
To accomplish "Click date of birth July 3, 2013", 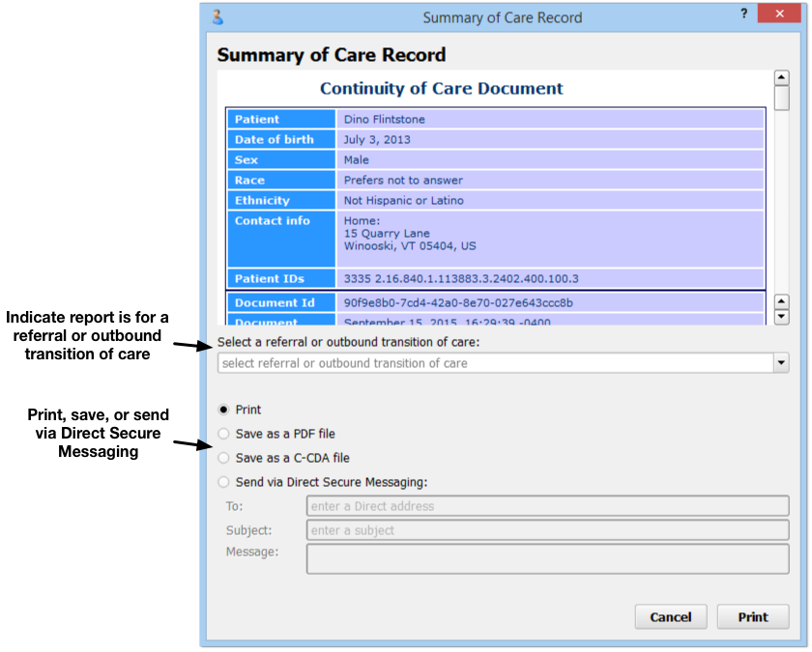I will (377, 140).
